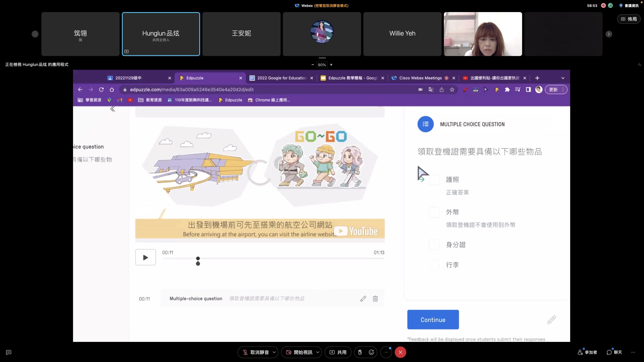Delete the question with trash icon

pos(375,299)
